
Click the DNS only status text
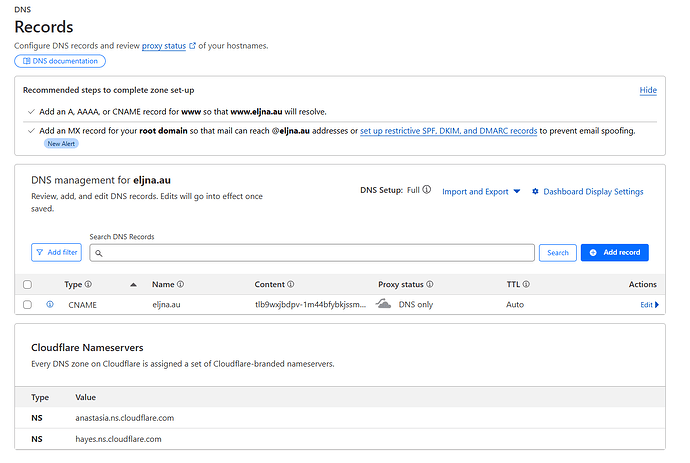pyautogui.click(x=416, y=305)
